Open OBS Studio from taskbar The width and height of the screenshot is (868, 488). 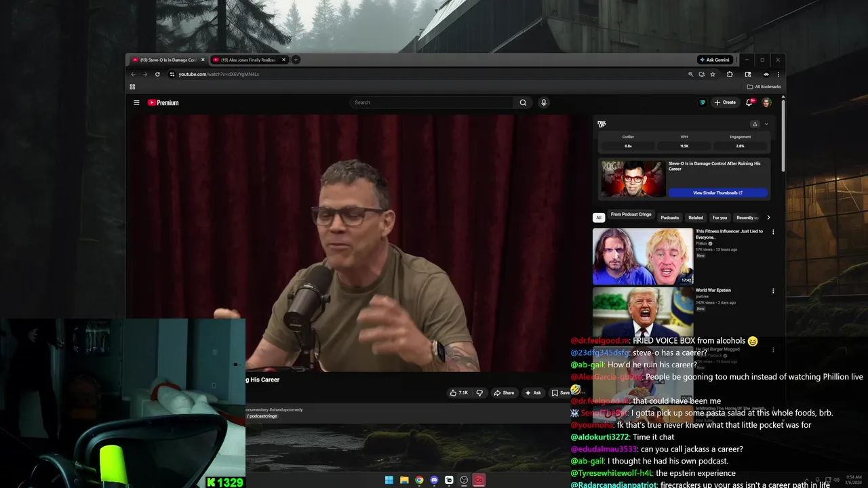point(464,480)
